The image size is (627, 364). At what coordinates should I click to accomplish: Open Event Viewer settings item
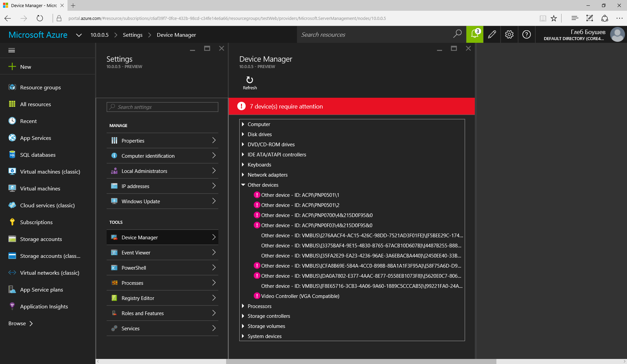click(x=162, y=252)
